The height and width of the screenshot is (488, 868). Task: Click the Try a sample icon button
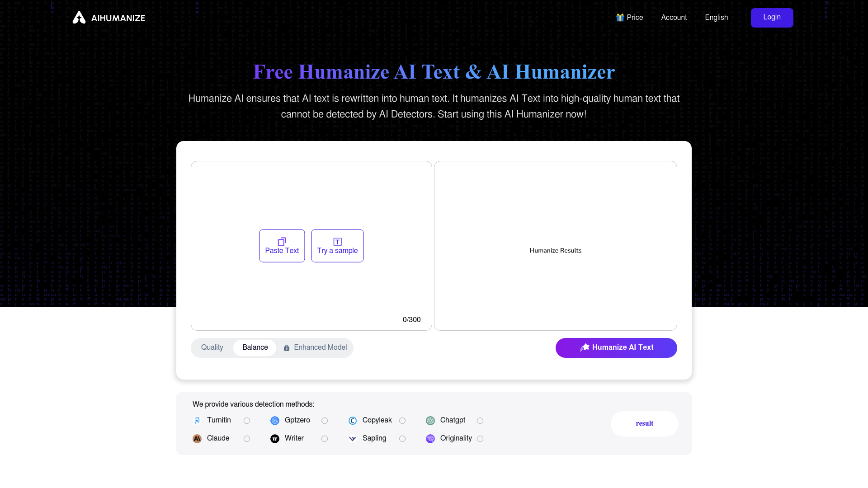337,241
